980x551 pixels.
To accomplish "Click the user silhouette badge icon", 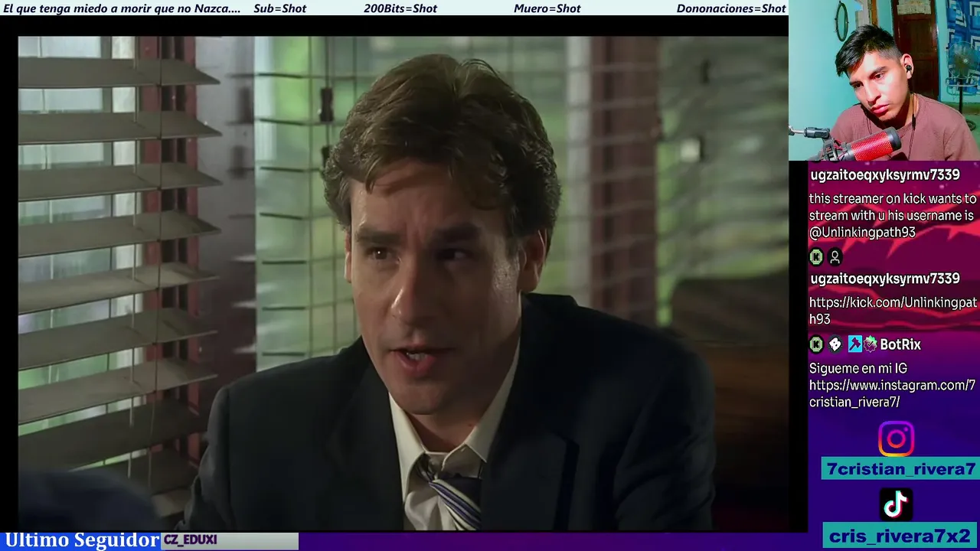I will [835, 257].
